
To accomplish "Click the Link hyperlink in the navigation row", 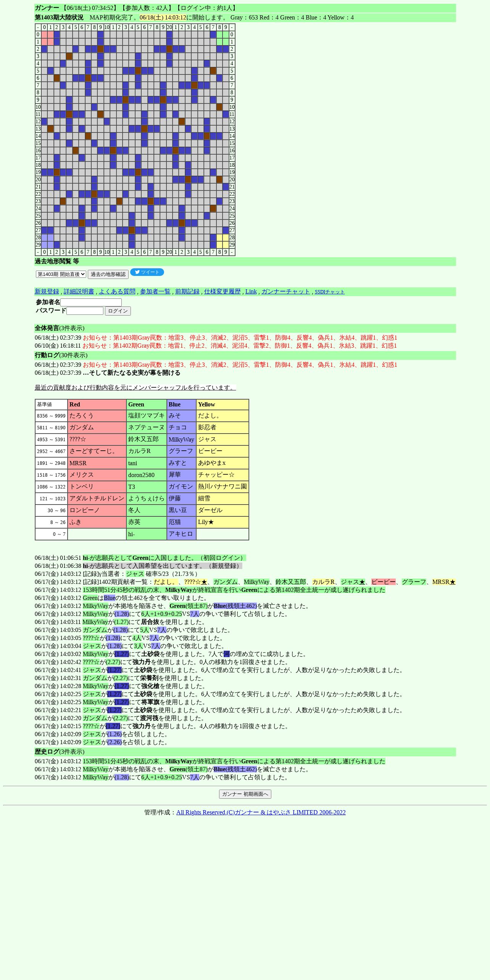I will point(251,292).
